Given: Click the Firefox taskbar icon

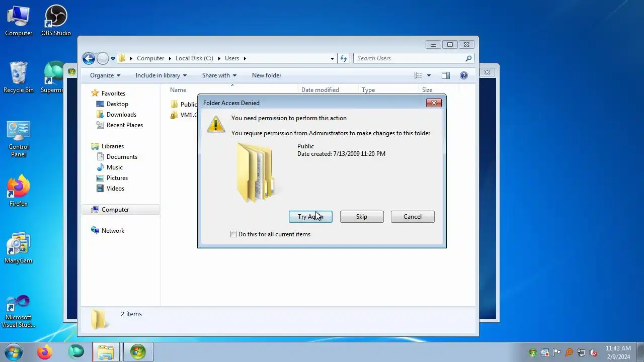Looking at the screenshot, I should (x=45, y=352).
